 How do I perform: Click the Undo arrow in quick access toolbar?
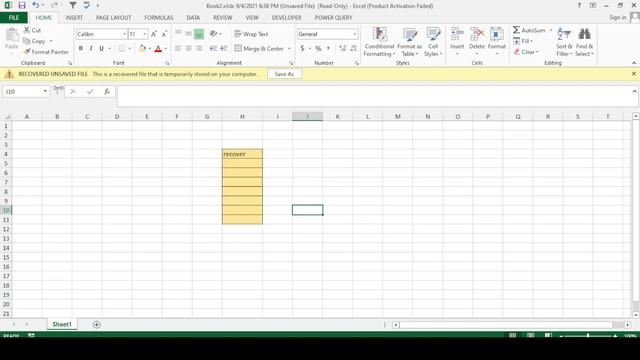pyautogui.click(x=36, y=5)
